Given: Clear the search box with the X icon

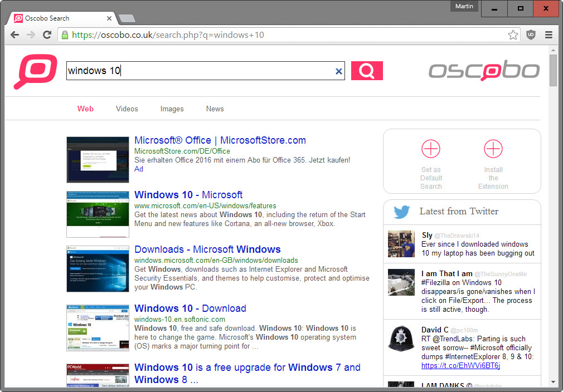Looking at the screenshot, I should 338,71.
